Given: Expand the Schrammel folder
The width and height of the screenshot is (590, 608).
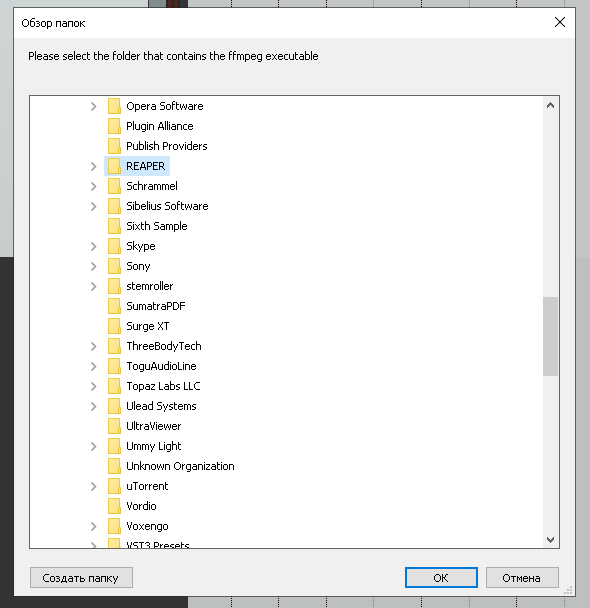Looking at the screenshot, I should coord(93,187).
